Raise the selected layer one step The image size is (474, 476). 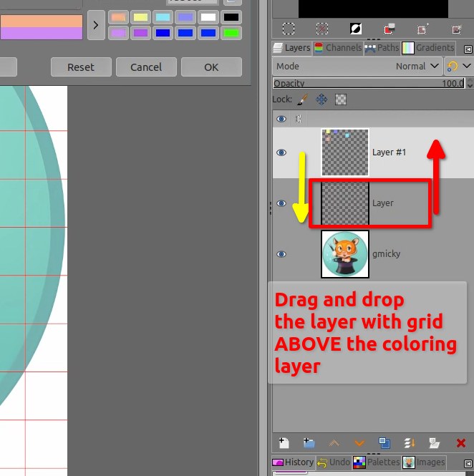click(x=334, y=443)
